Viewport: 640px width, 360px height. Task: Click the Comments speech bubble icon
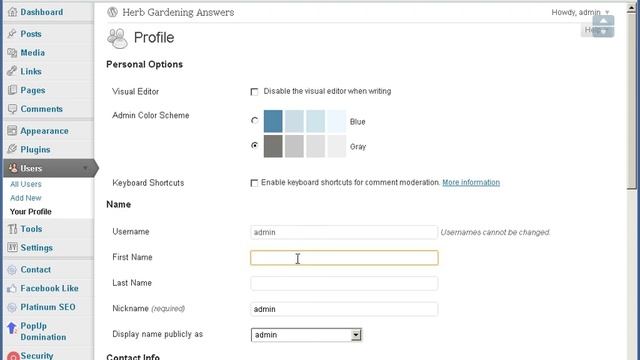click(x=12, y=109)
